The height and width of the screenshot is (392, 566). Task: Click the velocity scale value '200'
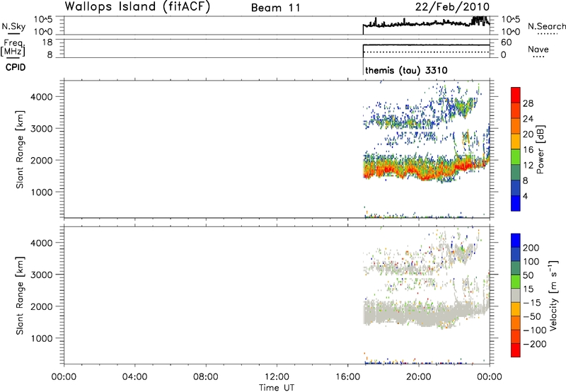[x=531, y=248]
